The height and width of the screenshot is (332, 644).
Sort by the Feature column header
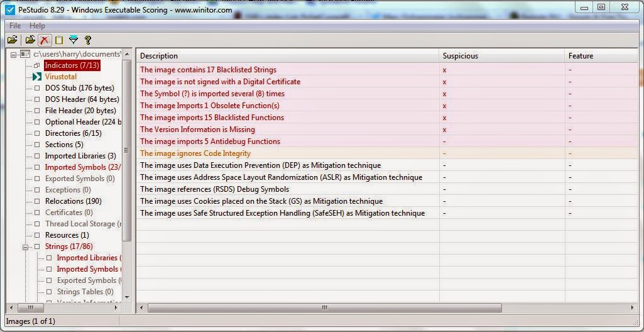[602, 56]
